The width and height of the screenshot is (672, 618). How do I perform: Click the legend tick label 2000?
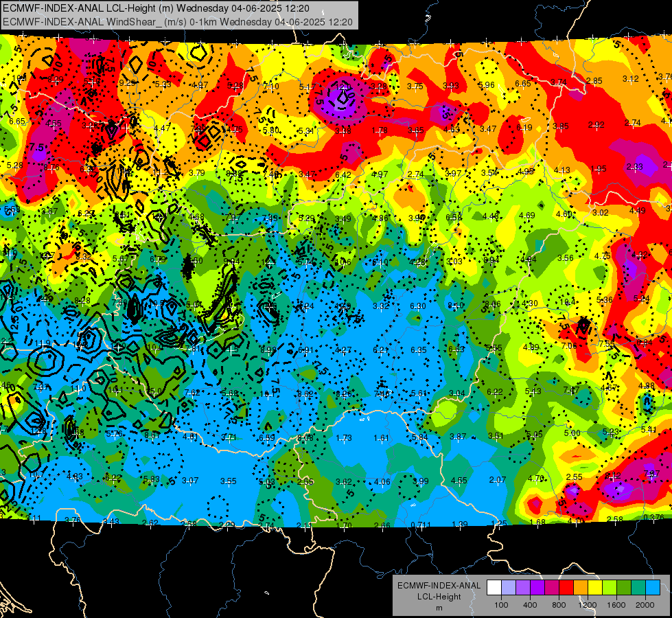[x=645, y=605]
